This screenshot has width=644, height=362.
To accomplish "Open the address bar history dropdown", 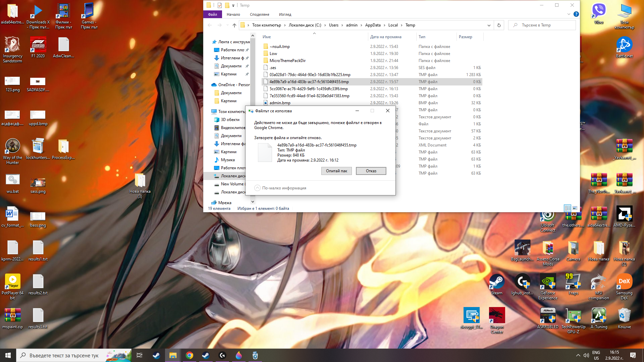I will tap(489, 25).
